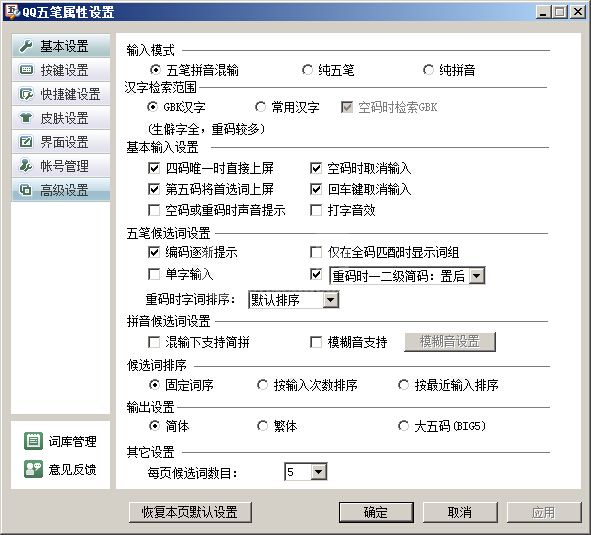Click the user icon beside 帐号管理
The image size is (591, 535).
(x=26, y=166)
